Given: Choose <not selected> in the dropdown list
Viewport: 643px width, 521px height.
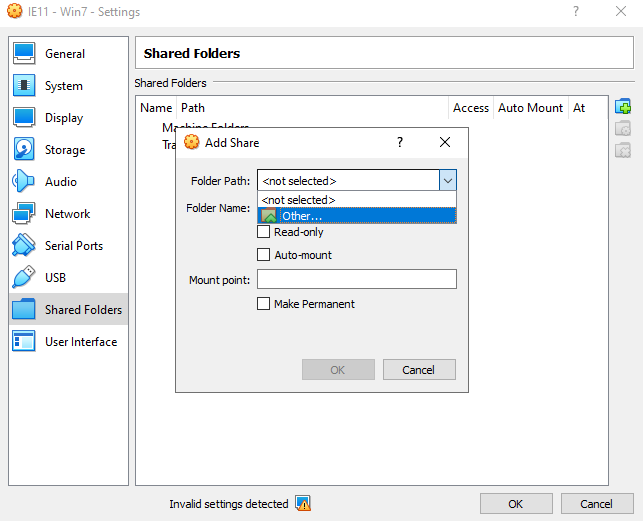Looking at the screenshot, I should click(x=357, y=200).
